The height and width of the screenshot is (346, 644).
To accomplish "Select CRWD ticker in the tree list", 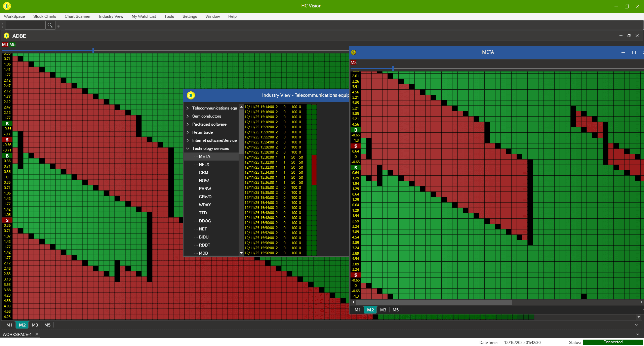I will [x=205, y=197].
